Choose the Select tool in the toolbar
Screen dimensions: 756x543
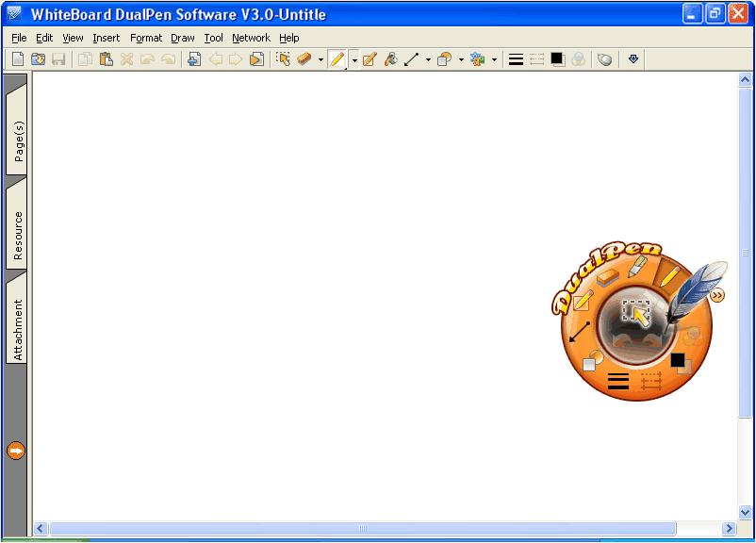click(284, 59)
